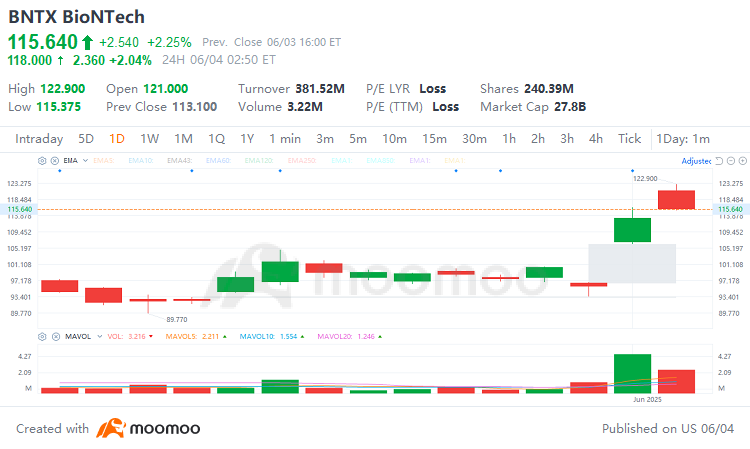The image size is (750, 449).
Task: Click the Jun 2025 date axis label
Action: tap(647, 399)
